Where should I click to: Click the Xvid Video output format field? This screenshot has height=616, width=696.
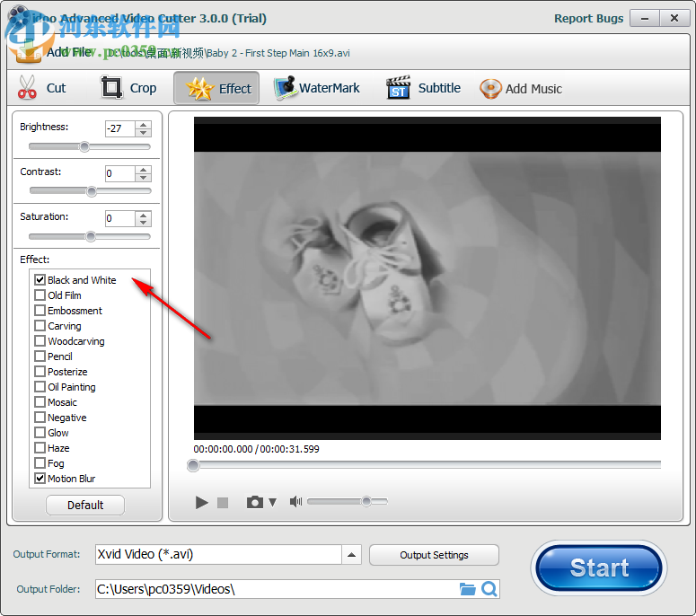point(218,555)
